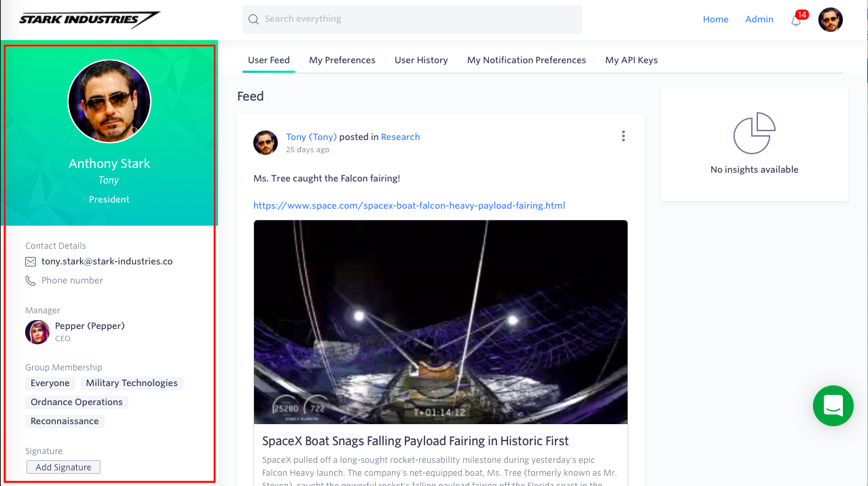Open the post options three-dot menu
This screenshot has height=486, width=868.
[623, 136]
